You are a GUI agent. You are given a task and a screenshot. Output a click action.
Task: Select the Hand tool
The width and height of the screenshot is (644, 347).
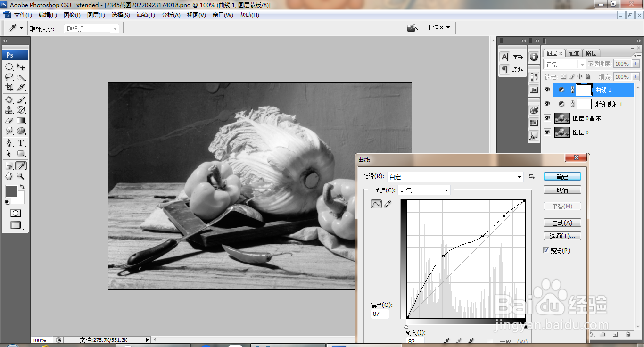[9, 176]
